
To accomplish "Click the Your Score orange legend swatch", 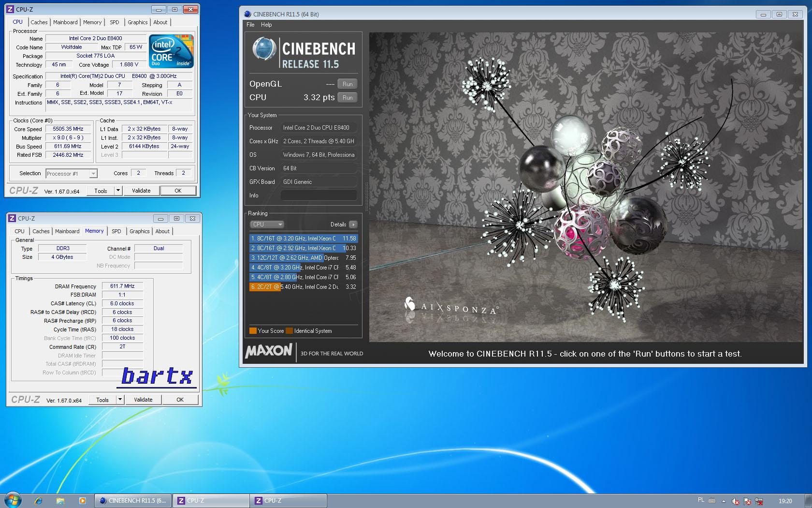I will click(x=253, y=331).
